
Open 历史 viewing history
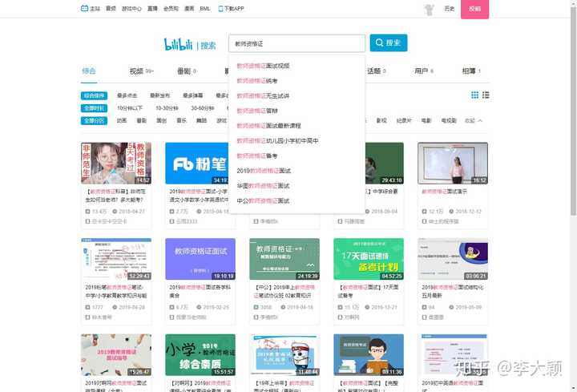(450, 8)
